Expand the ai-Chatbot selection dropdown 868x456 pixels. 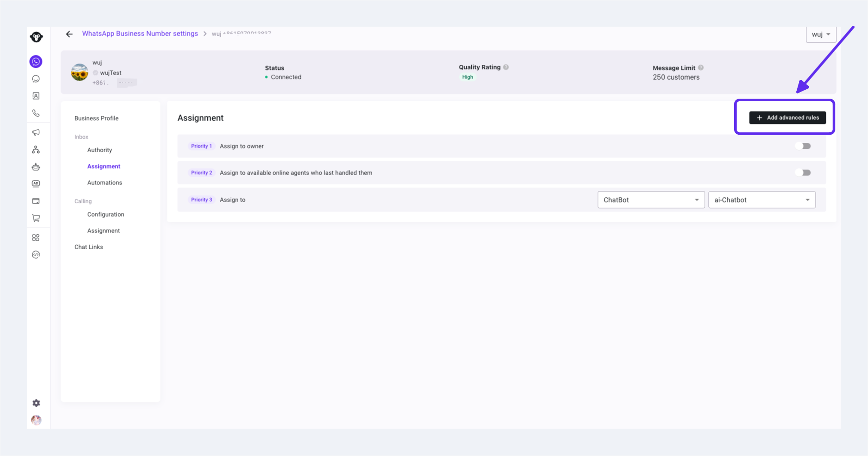click(762, 200)
